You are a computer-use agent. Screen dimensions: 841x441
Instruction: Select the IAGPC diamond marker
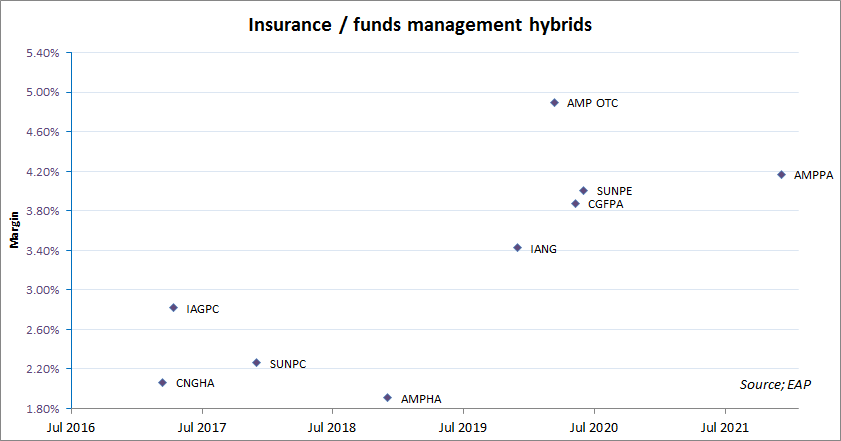click(x=173, y=307)
